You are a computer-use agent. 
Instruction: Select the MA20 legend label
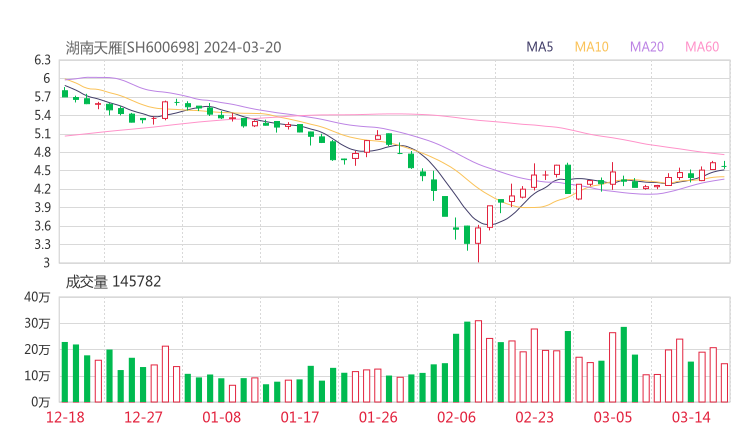point(647,47)
